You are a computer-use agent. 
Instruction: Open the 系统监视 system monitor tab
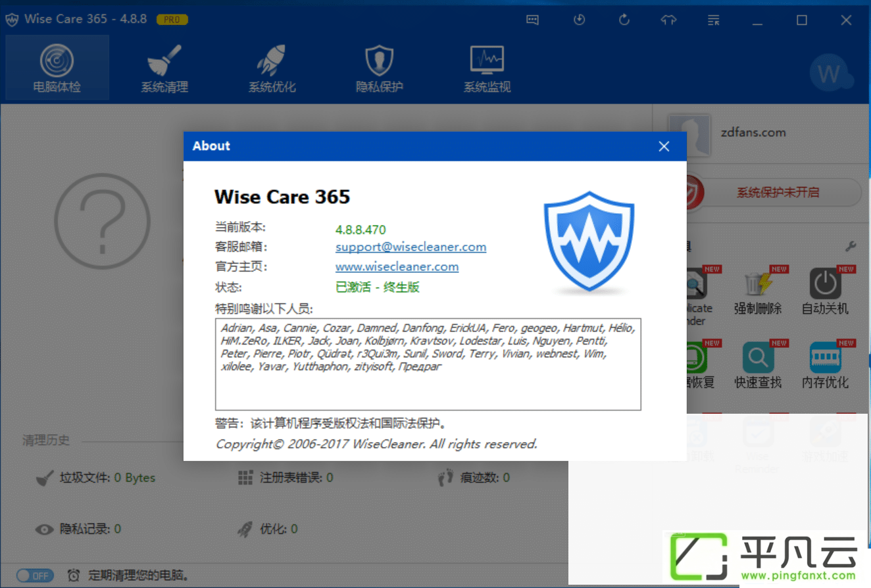[x=487, y=67]
